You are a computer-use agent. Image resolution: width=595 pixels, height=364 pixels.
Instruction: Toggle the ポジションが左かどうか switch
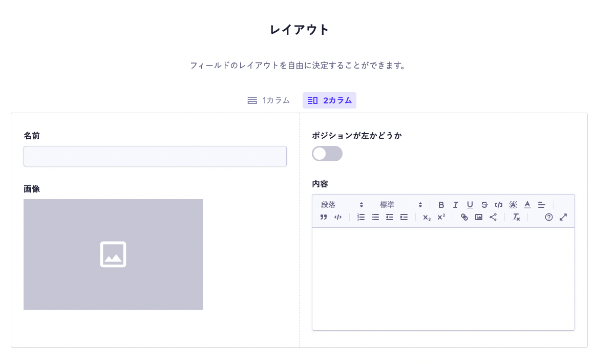pyautogui.click(x=327, y=154)
